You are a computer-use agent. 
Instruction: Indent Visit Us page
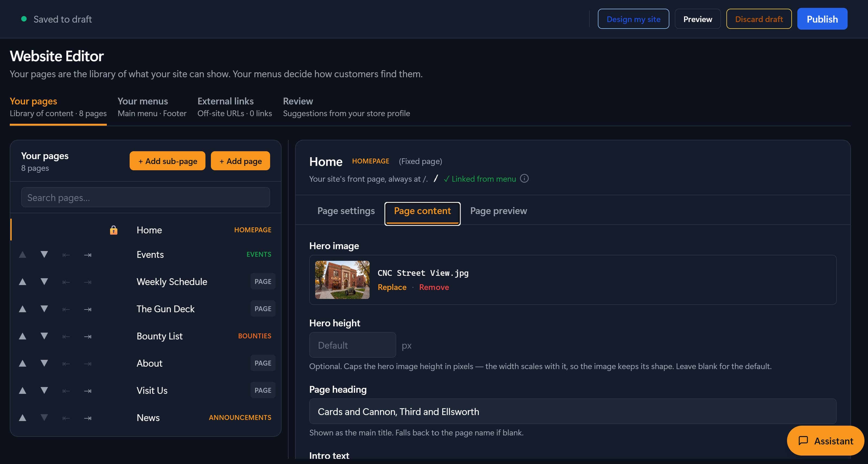point(88,391)
